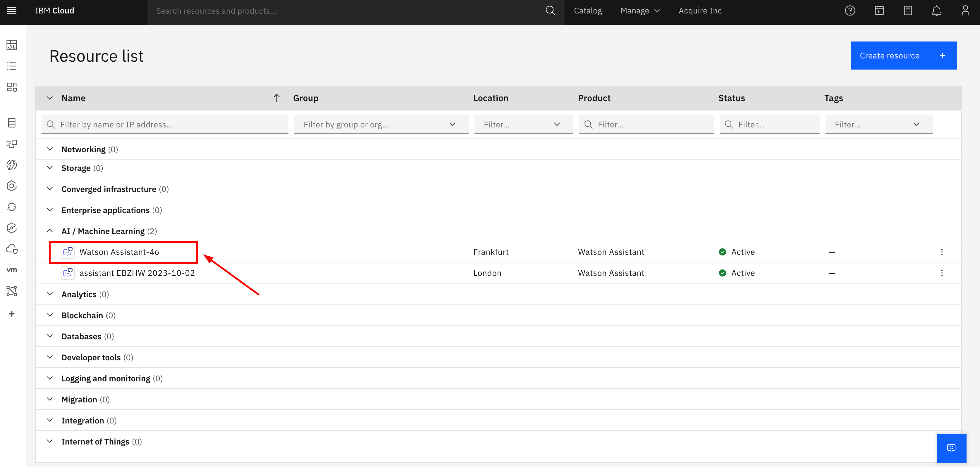Toggle expand-all chevron beside Name header
The width and height of the screenshot is (980, 467).
coord(50,98)
